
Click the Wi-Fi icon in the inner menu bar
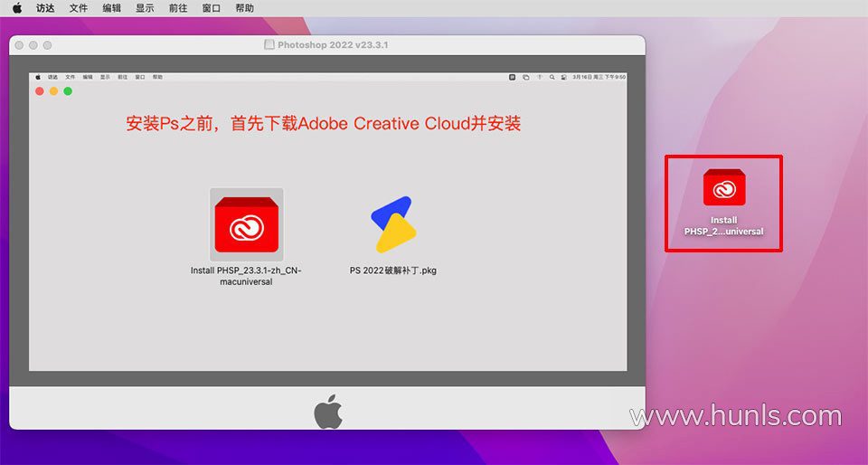(538, 78)
